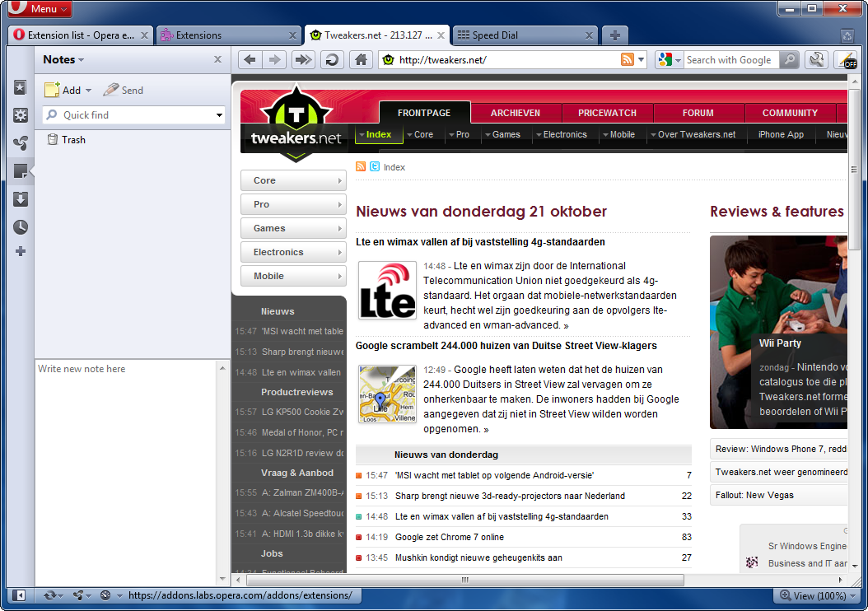Click the extension button labelled OFF

[x=845, y=60]
